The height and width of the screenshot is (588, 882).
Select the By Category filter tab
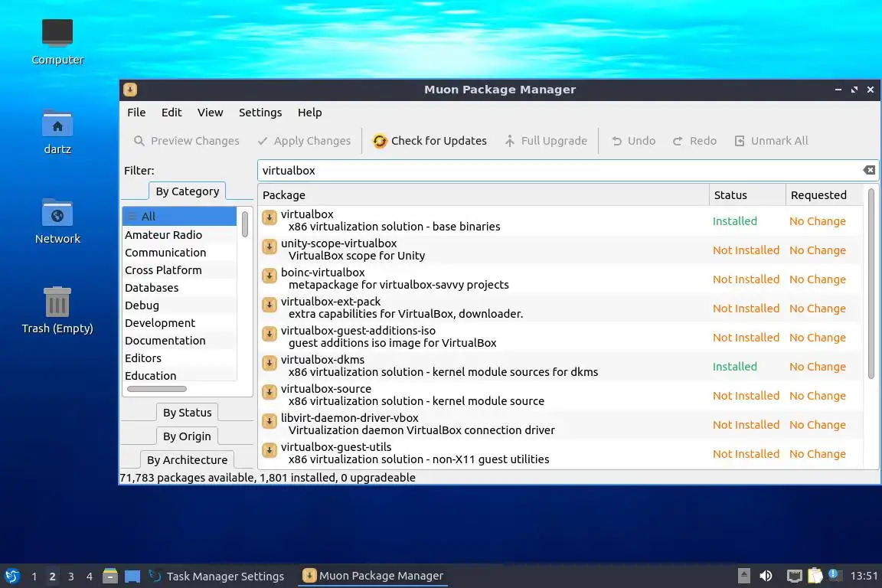(188, 191)
